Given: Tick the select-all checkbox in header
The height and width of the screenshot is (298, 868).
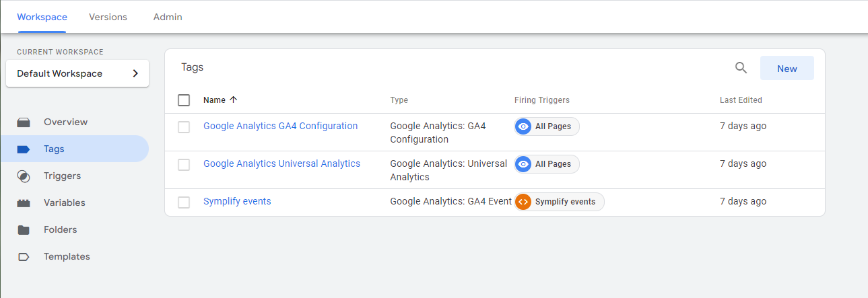Looking at the screenshot, I should (184, 100).
